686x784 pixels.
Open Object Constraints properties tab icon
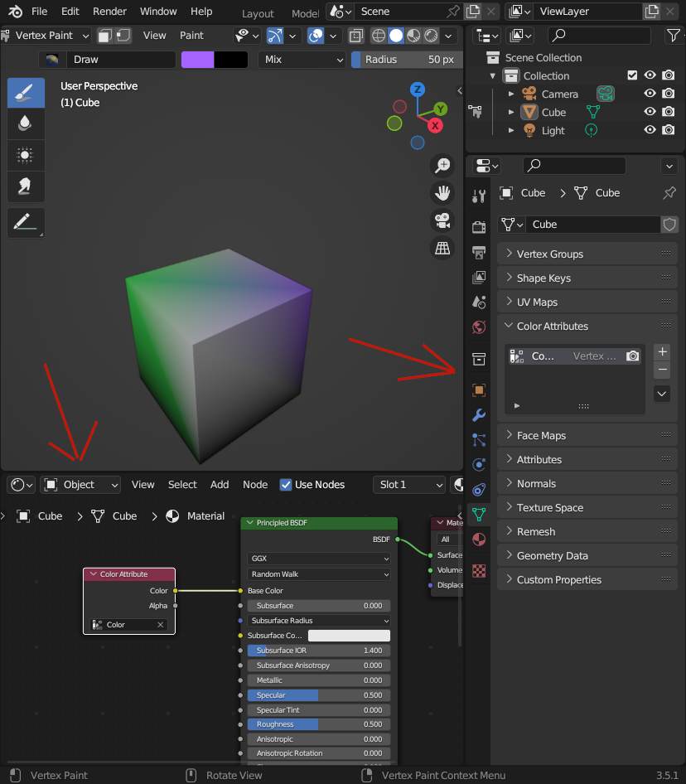(x=479, y=490)
